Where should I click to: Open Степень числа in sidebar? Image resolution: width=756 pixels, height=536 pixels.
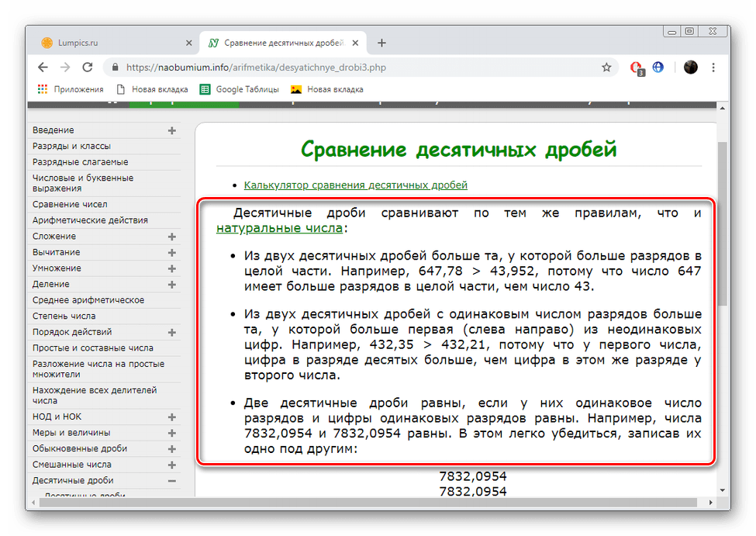point(64,316)
